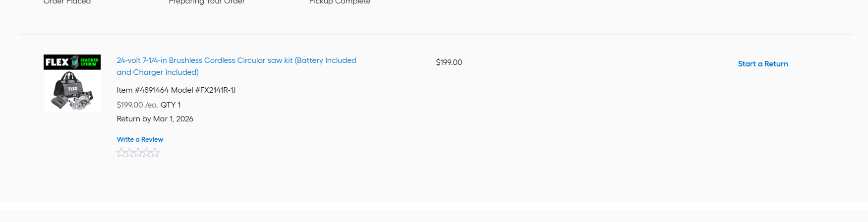Screen dimensions: 868x222
Task: Click the second review star
Action: pyautogui.click(x=129, y=153)
